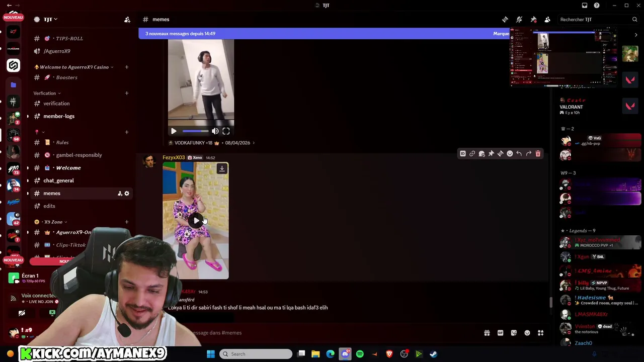Play the FezyxX03 video

coord(196,221)
